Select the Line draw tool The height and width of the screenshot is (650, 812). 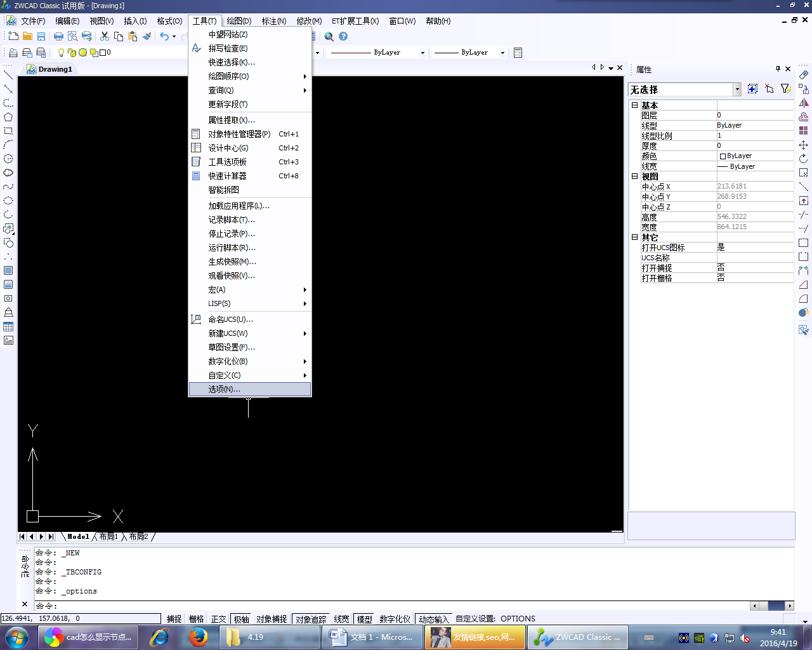tap(8, 75)
